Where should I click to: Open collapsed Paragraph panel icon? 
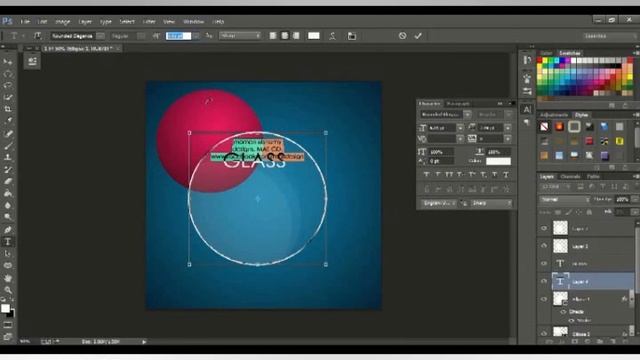click(527, 122)
